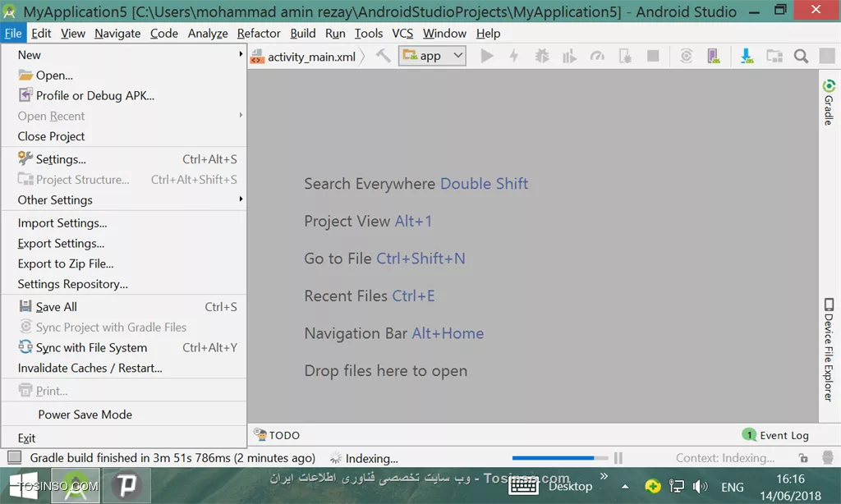Image resolution: width=841 pixels, height=504 pixels.
Task: Open the Analyze menu
Action: pos(208,33)
